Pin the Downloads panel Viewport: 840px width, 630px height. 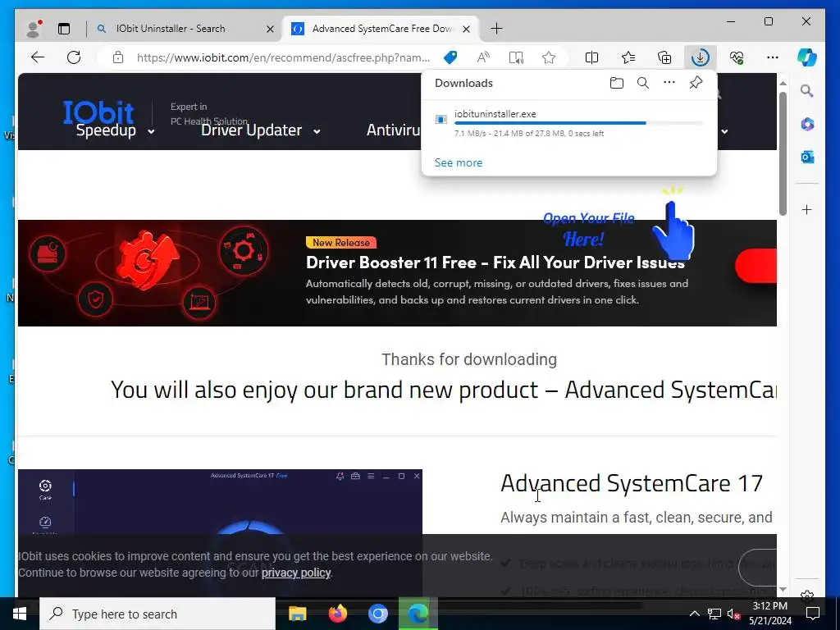696,83
